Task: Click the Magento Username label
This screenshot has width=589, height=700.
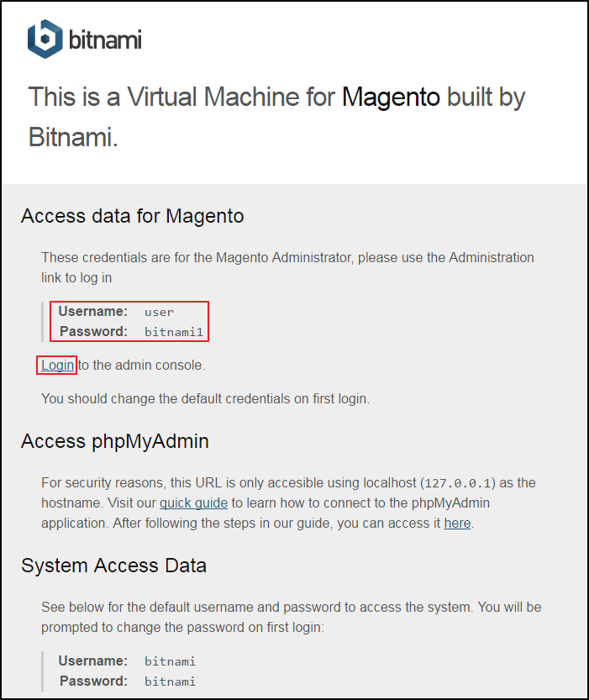Action: 93,311
